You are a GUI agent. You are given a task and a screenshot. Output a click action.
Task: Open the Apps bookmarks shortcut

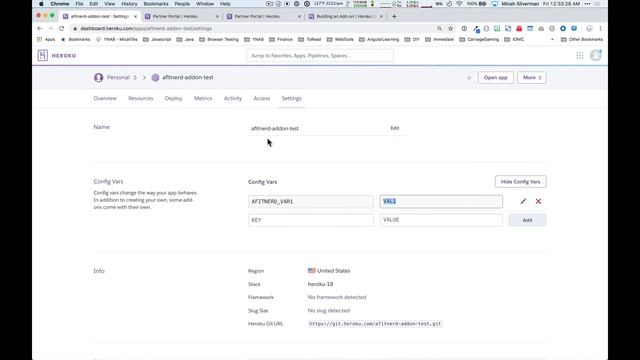[x=46, y=40]
